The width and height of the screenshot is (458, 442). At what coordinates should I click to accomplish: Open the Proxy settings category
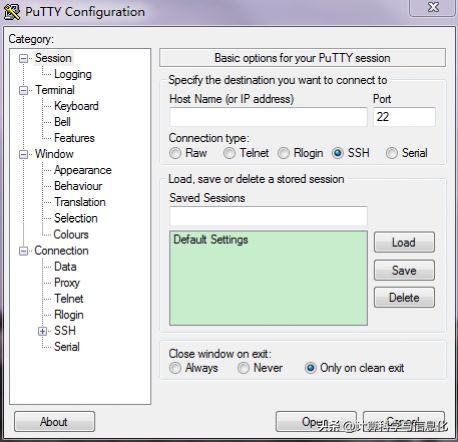click(67, 283)
